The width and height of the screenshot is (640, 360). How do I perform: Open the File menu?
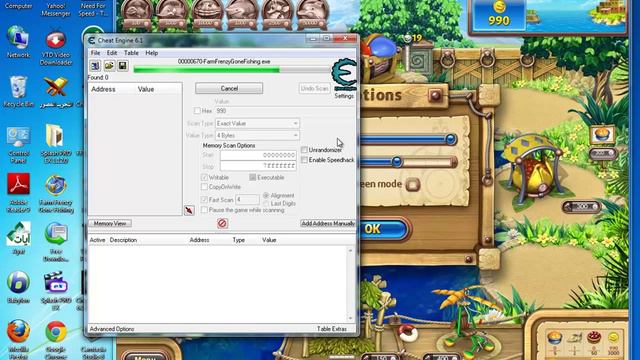96,53
